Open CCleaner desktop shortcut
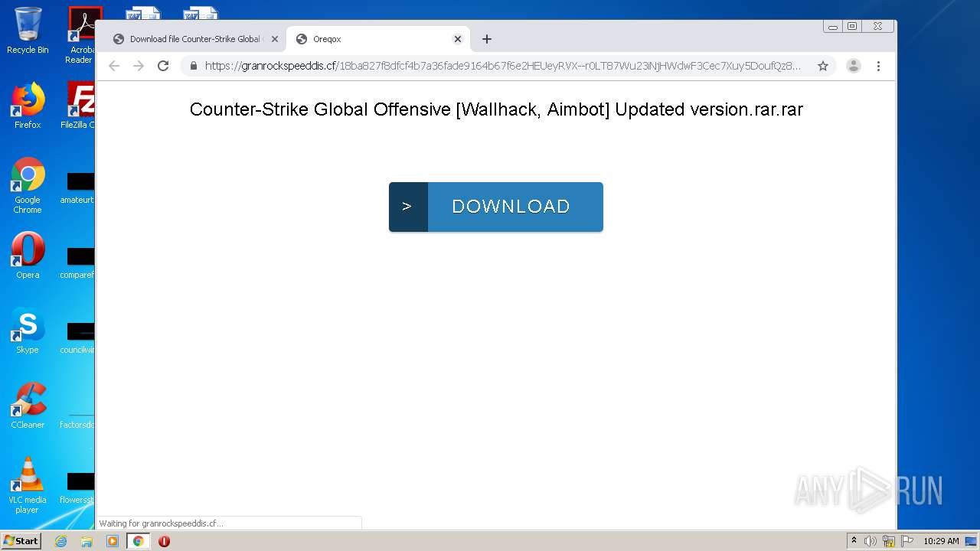The width and height of the screenshot is (980, 551). tap(28, 406)
